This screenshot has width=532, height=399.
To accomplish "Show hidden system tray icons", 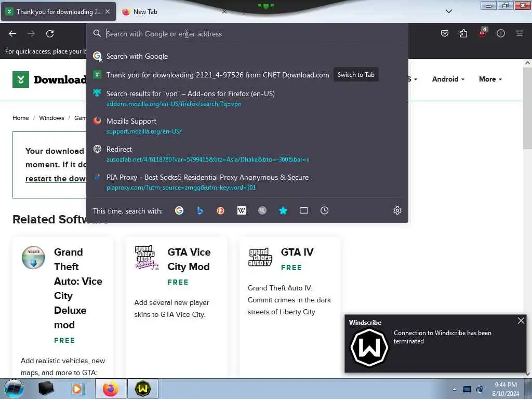I will (x=454, y=389).
